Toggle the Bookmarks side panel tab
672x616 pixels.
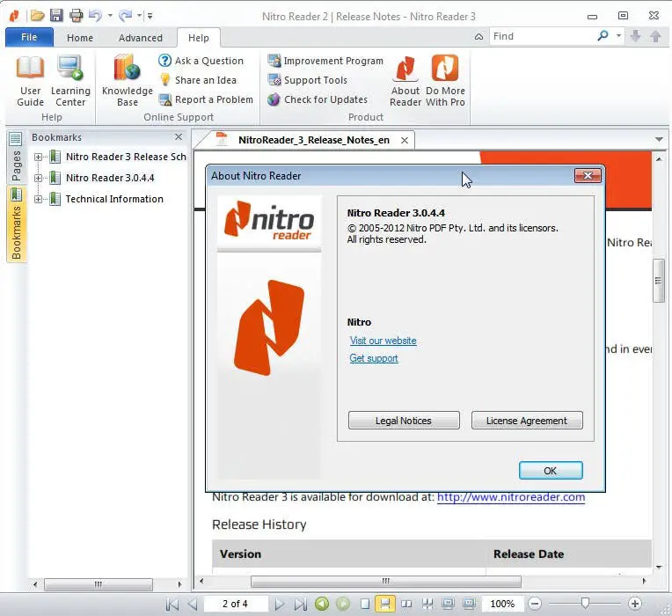tap(17, 224)
